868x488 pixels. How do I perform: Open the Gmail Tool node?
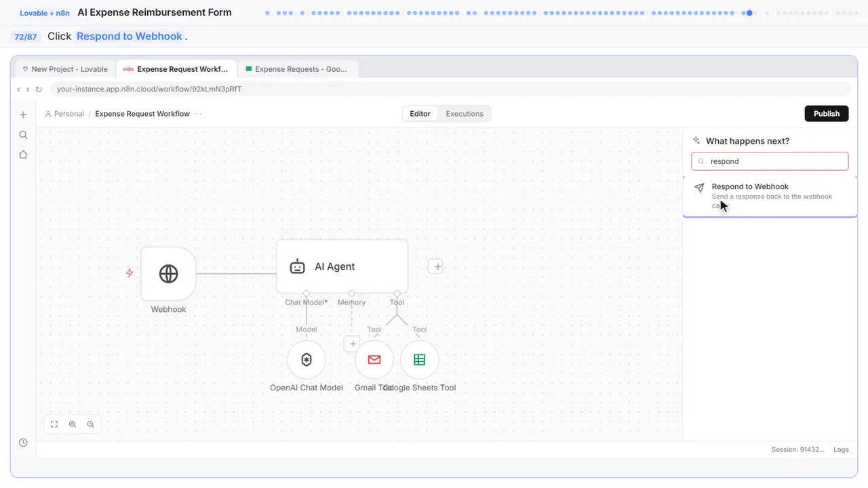(374, 360)
